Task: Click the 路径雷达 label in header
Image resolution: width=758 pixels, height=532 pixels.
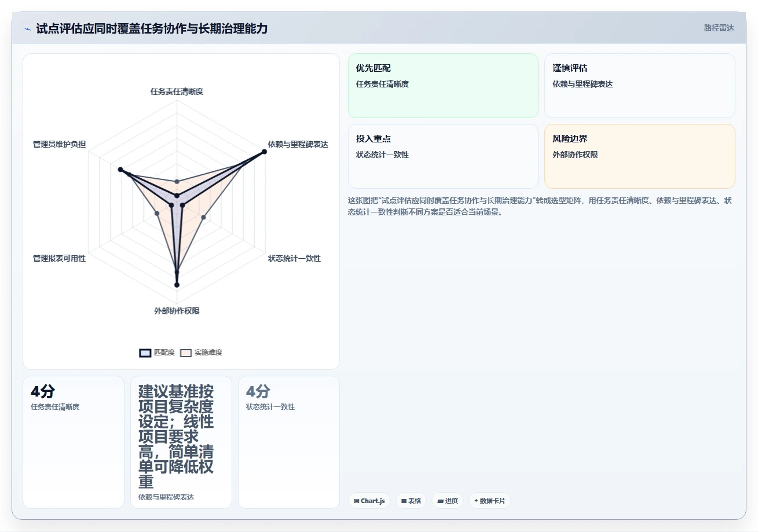Action: tap(719, 28)
